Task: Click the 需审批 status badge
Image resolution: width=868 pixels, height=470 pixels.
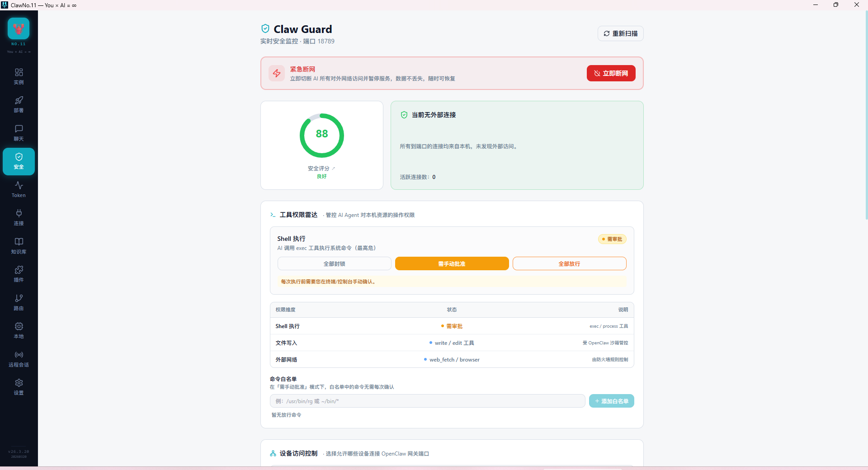Action: [x=612, y=239]
